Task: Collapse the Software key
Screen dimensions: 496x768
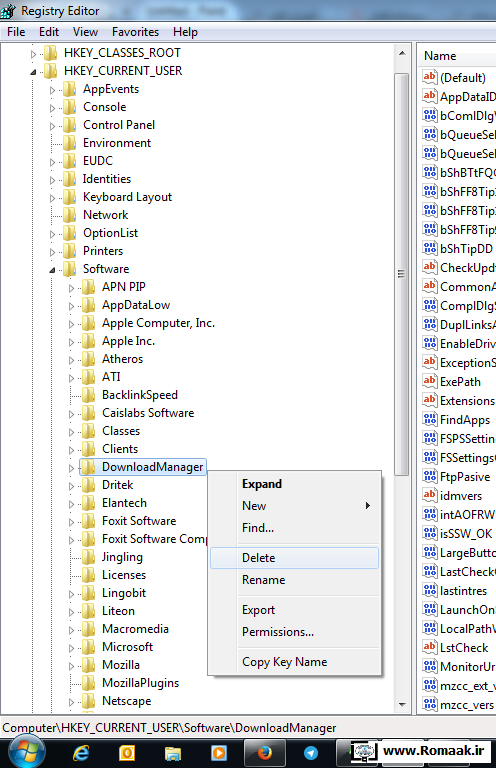Action: pyautogui.click(x=52, y=270)
